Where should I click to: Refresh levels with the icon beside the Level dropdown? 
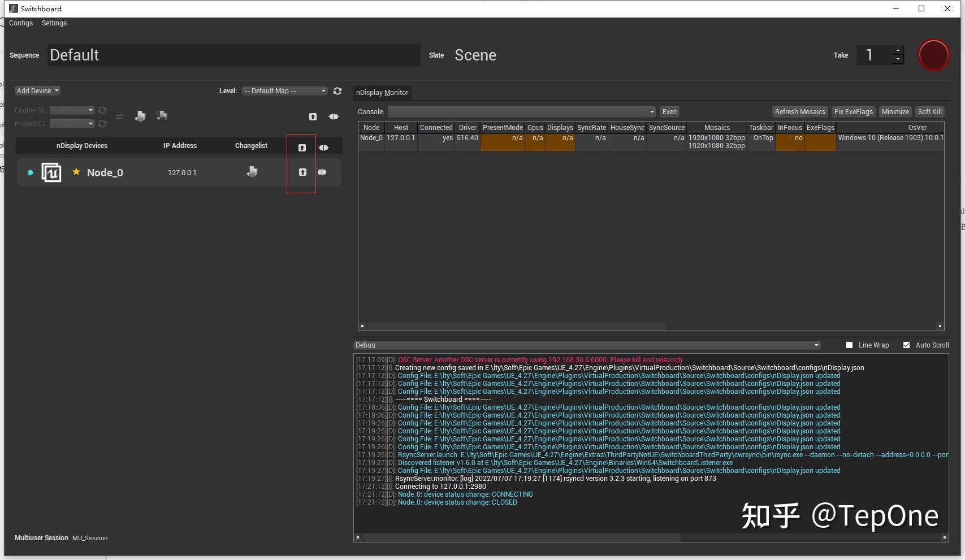[x=337, y=91]
